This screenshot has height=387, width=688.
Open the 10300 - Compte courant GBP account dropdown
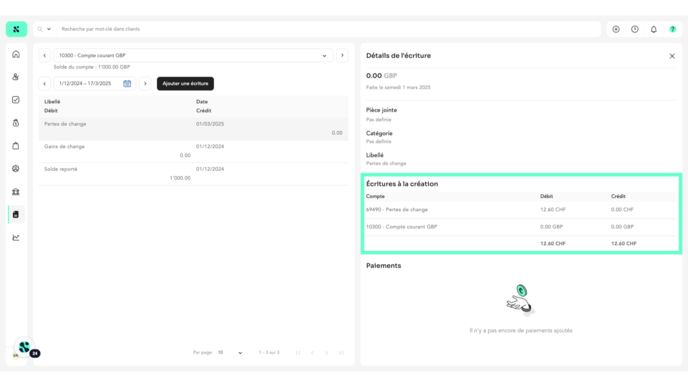(x=194, y=55)
